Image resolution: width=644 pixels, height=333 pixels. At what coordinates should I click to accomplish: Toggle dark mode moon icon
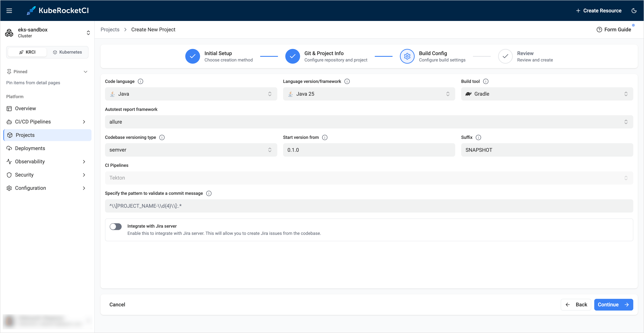click(x=634, y=11)
